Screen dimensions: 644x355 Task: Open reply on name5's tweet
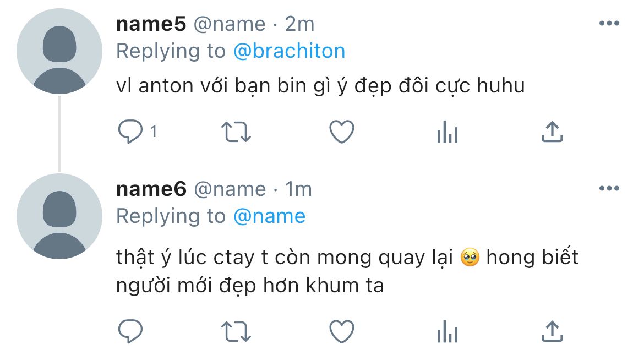click(x=130, y=132)
